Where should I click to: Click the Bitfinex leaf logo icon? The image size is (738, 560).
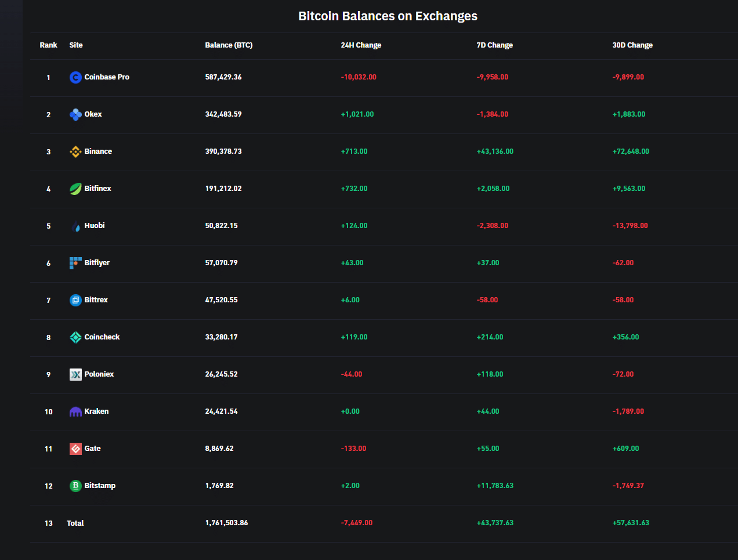pyautogui.click(x=75, y=189)
